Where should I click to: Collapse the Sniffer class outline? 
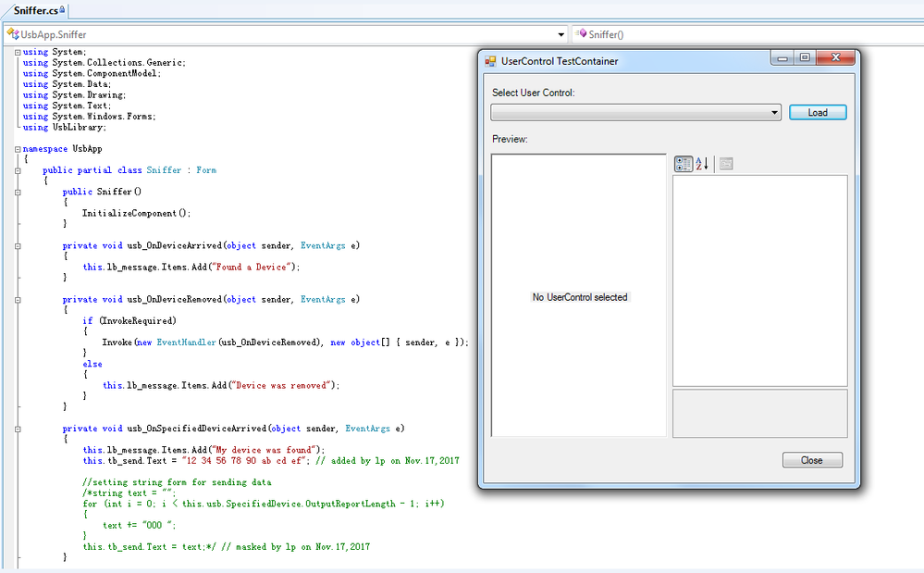point(18,170)
